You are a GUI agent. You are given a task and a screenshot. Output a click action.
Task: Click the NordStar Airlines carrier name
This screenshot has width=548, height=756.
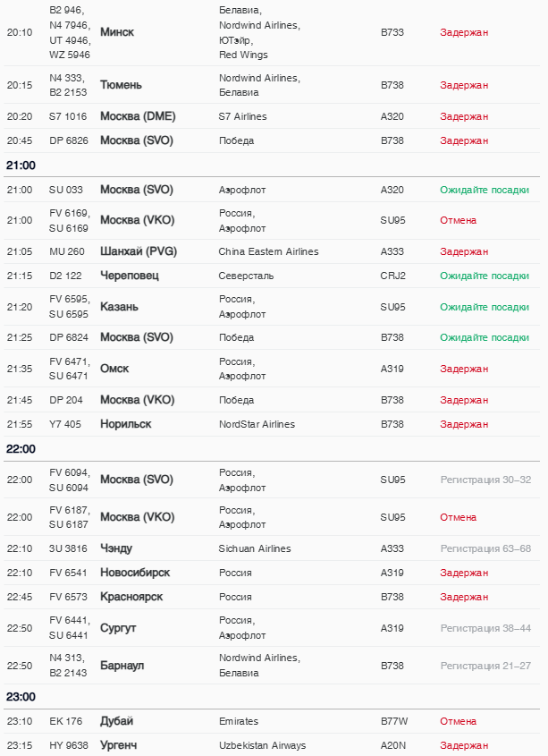tap(257, 424)
